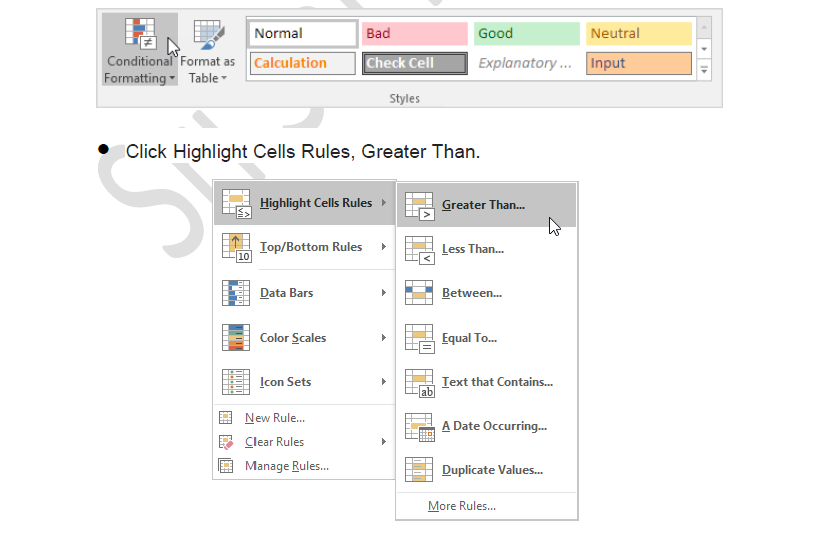Click the Color Scales icon
826x540 pixels.
click(236, 338)
